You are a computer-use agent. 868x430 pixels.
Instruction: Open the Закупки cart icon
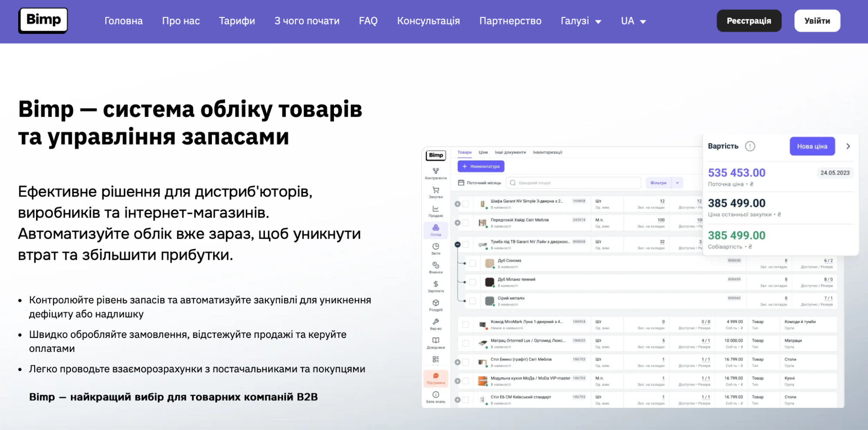coord(436,192)
